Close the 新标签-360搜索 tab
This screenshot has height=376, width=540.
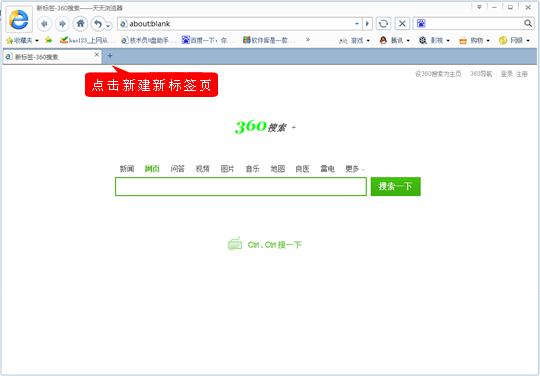(x=97, y=55)
